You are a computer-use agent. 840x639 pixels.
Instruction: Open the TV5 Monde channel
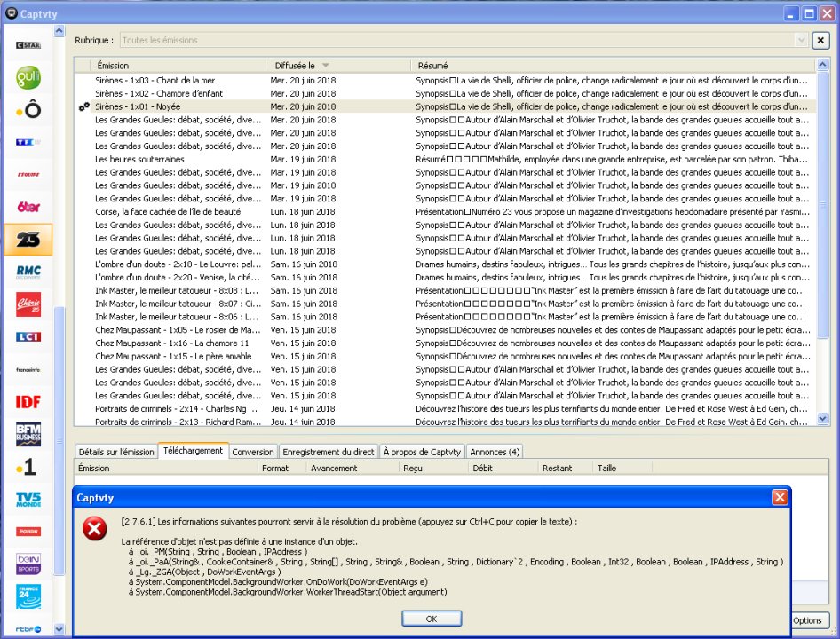pos(28,500)
